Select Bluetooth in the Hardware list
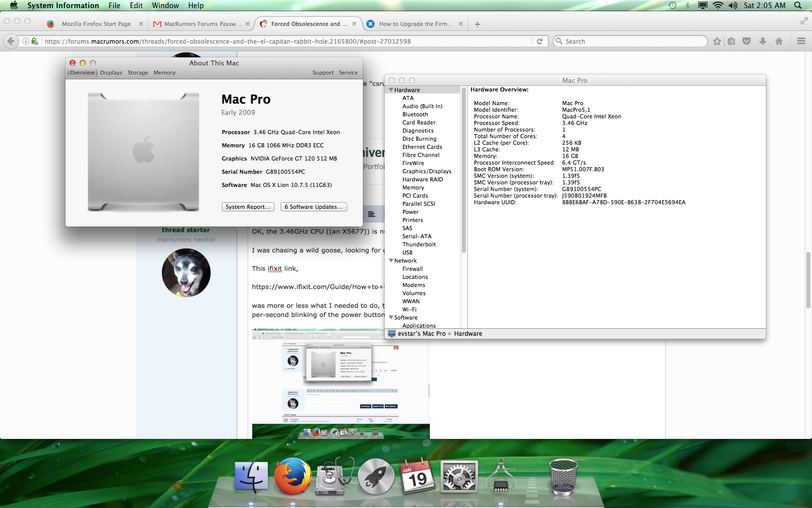The height and width of the screenshot is (508, 812). (x=415, y=114)
